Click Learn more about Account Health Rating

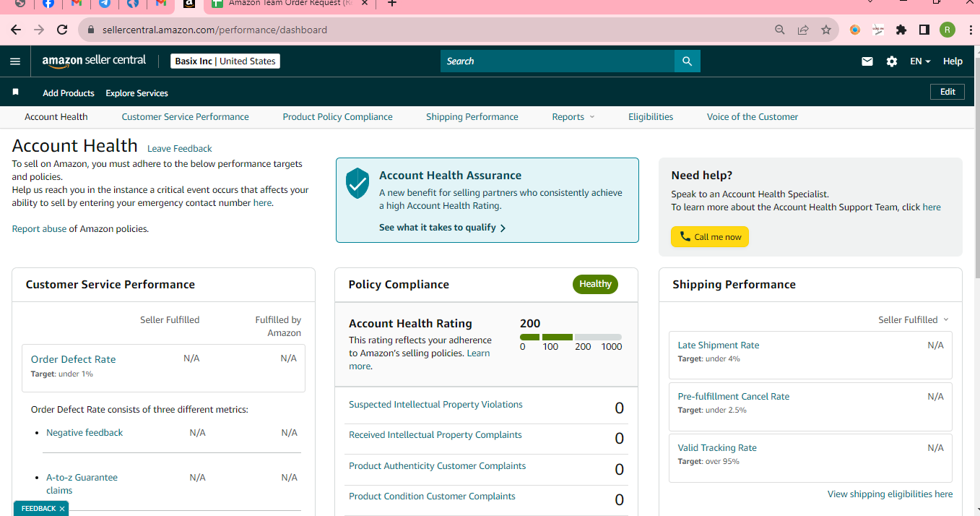(419, 360)
